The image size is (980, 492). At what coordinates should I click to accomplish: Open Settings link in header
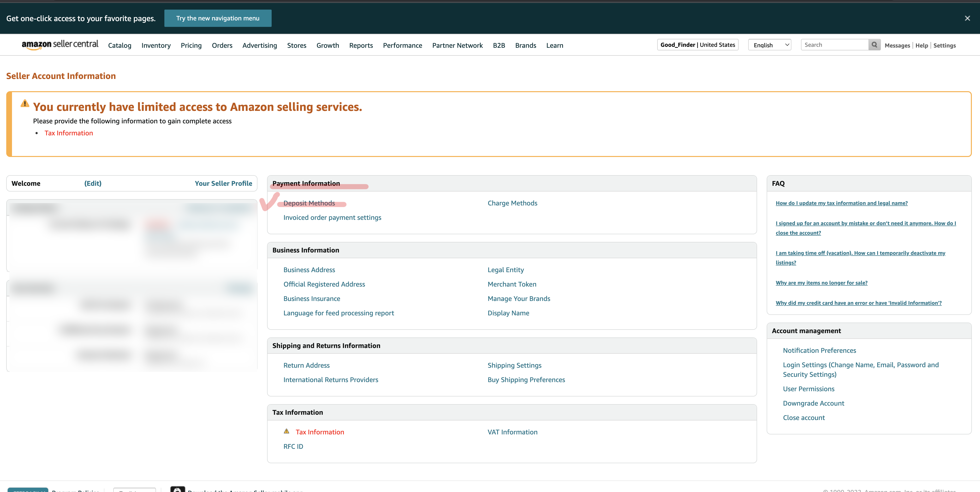[944, 45]
